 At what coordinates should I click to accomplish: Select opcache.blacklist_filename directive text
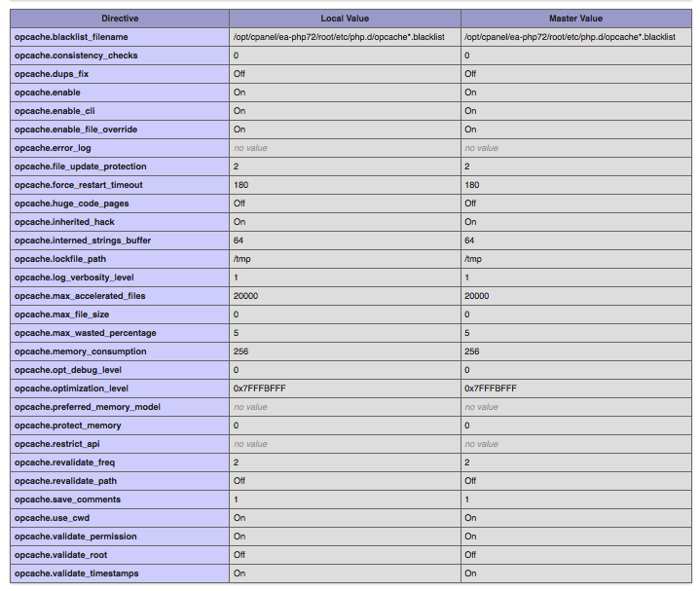point(71,37)
